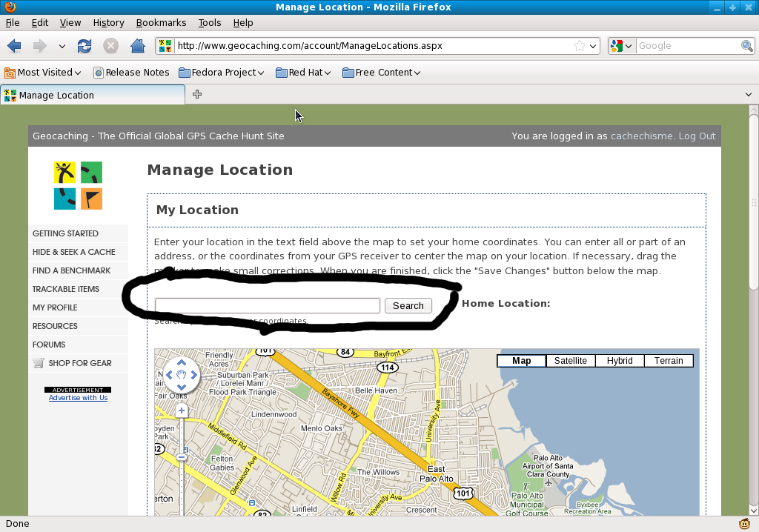This screenshot has height=532, width=759.
Task: Reload the page with the refresh icon
Action: (84, 46)
